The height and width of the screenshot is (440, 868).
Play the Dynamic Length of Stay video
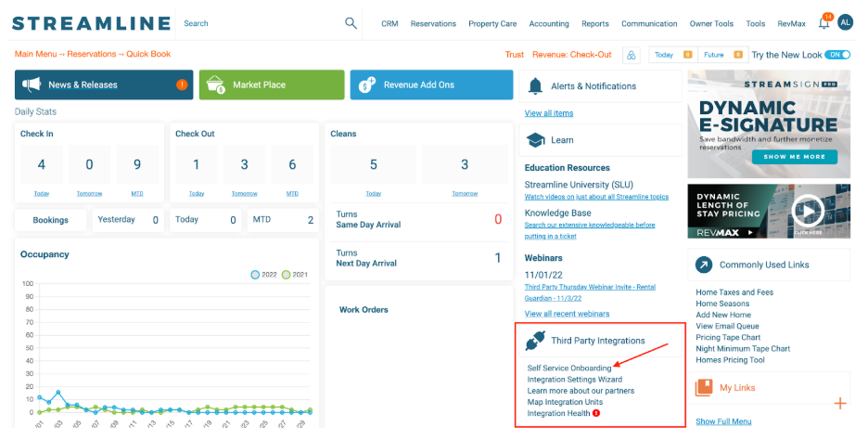pos(808,211)
